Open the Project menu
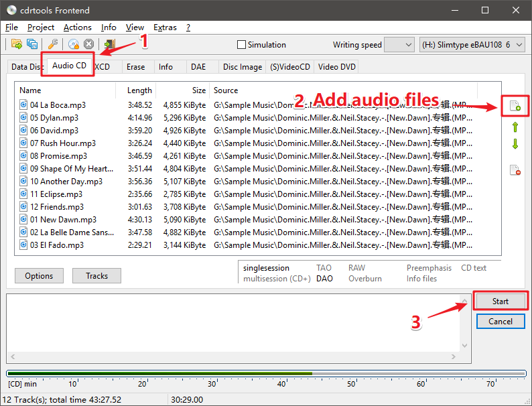532x406 pixels. (x=41, y=27)
